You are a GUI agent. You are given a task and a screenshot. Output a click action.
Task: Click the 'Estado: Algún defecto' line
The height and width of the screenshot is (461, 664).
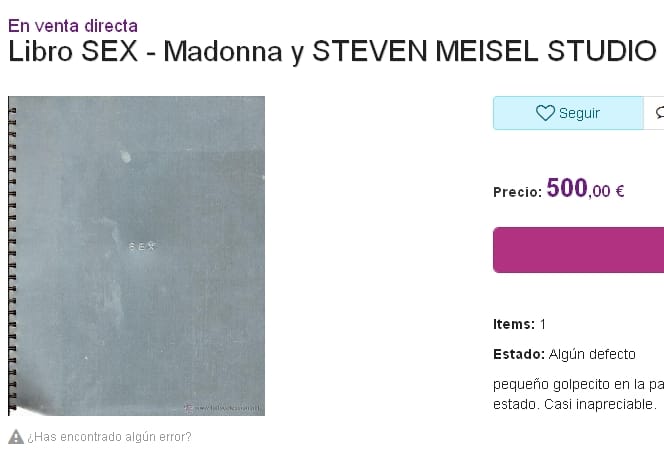pos(564,354)
